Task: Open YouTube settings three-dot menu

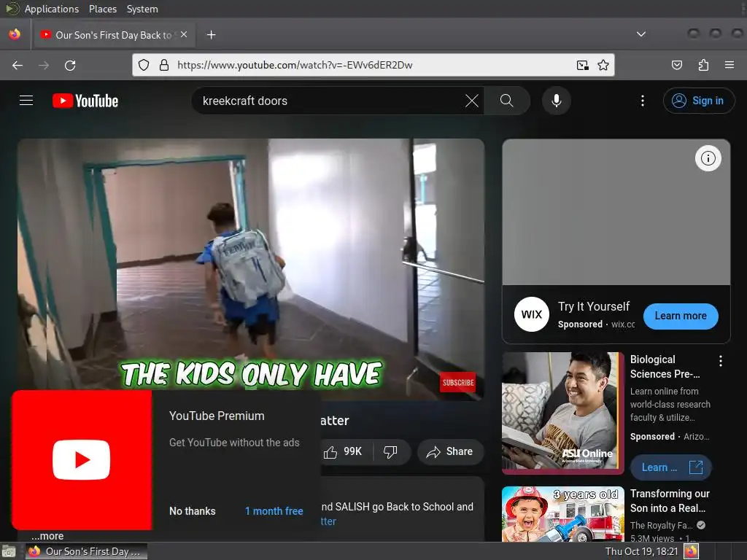Action: coord(643,101)
